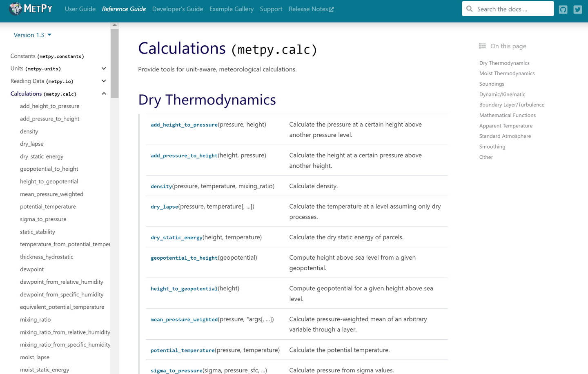Screen dimensions: 588x374
Task: Select dry_static_energy in the sidebar
Action: click(x=42, y=156)
